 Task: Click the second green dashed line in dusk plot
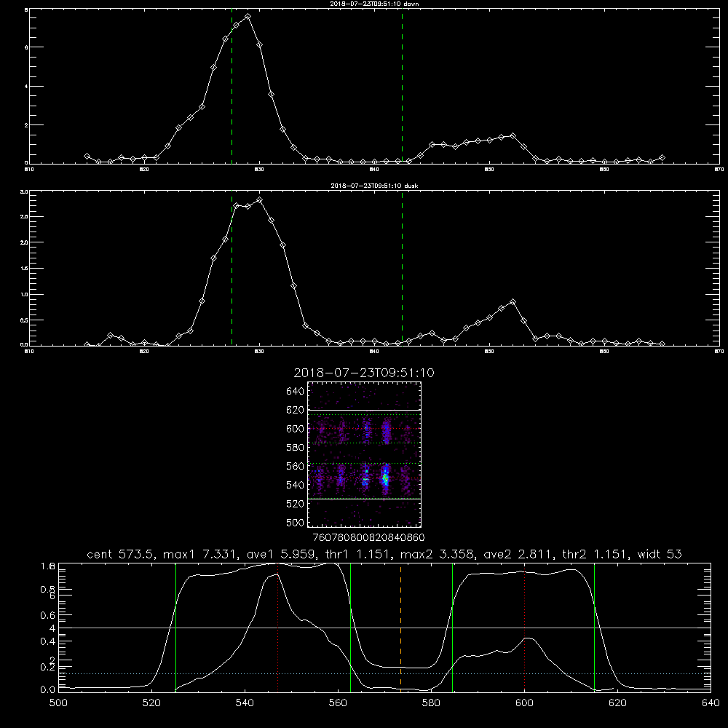pyautogui.click(x=402, y=269)
